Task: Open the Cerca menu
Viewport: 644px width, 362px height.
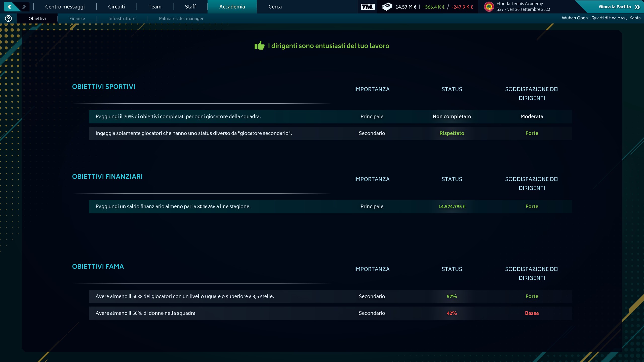Action: [275, 7]
